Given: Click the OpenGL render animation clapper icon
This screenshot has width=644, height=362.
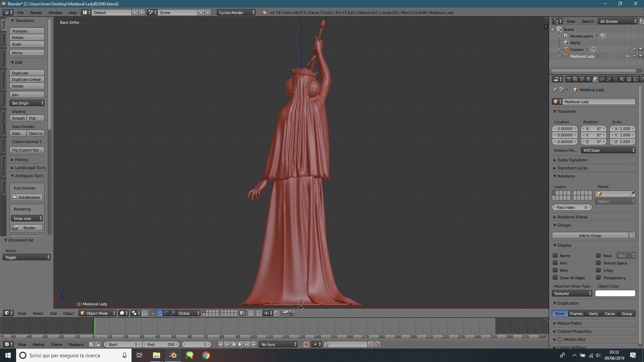Looking at the screenshot, I should click(291, 313).
